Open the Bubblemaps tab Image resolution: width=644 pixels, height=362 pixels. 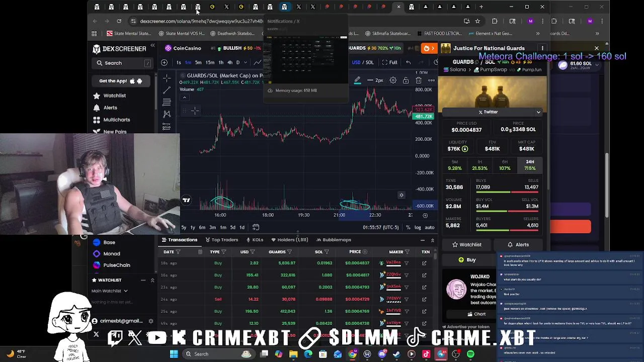(333, 240)
